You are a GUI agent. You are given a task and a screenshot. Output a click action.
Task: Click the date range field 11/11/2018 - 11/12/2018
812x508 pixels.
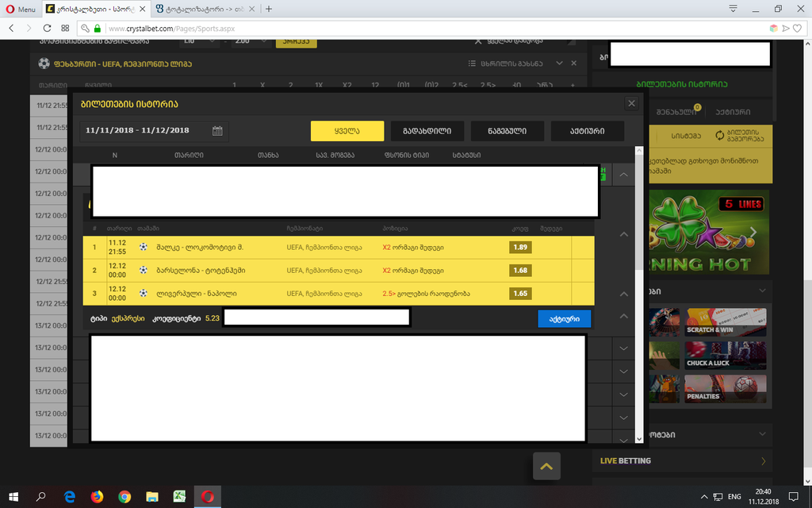[154, 131]
